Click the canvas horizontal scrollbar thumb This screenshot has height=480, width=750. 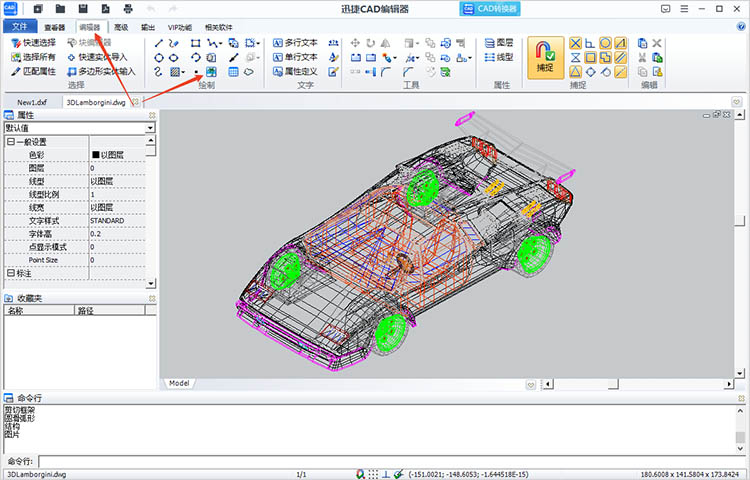coord(613,384)
